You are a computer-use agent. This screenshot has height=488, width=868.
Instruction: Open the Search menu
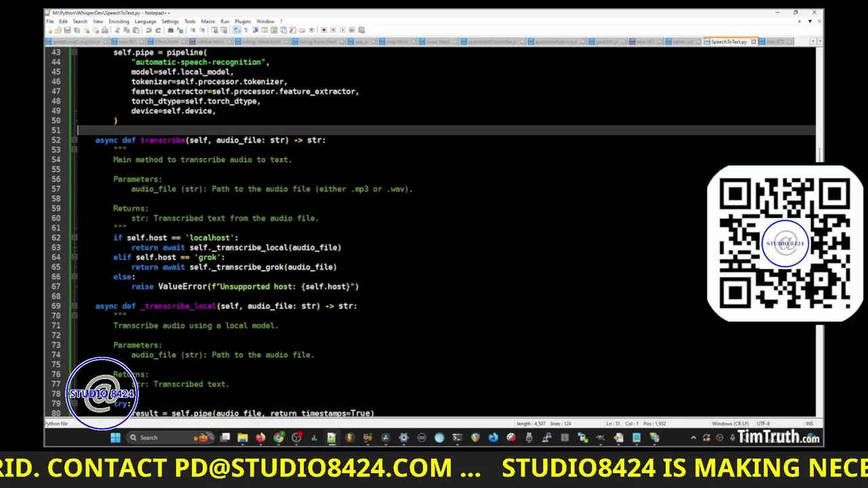[80, 21]
